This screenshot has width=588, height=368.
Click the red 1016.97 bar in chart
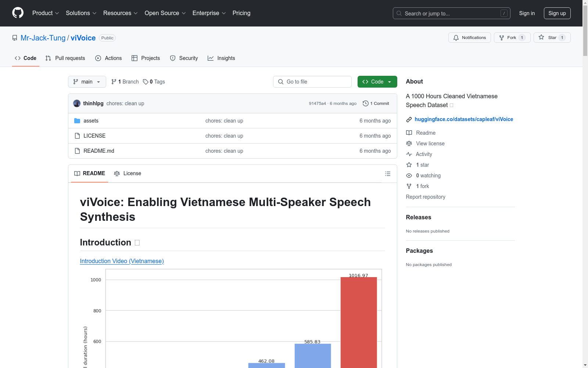(359, 322)
